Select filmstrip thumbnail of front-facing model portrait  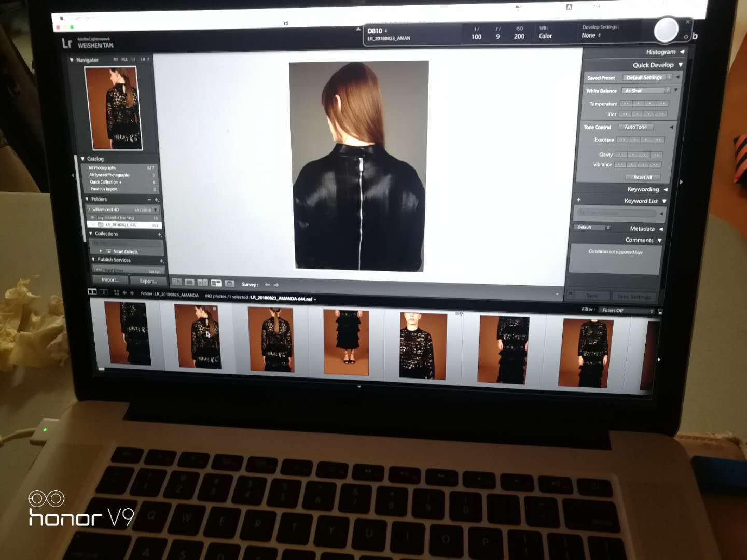pyautogui.click(x=423, y=345)
